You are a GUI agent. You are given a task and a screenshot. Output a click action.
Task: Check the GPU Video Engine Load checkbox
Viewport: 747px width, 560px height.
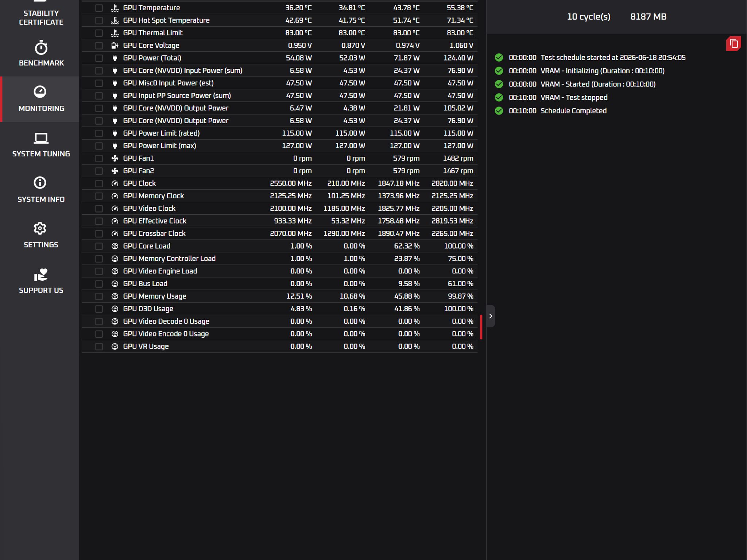click(x=99, y=271)
